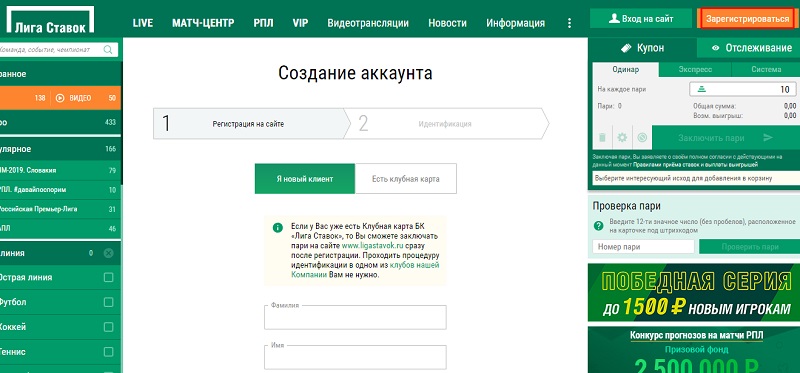Go to the РПЛ menu item
The image size is (800, 373).
pyautogui.click(x=263, y=23)
